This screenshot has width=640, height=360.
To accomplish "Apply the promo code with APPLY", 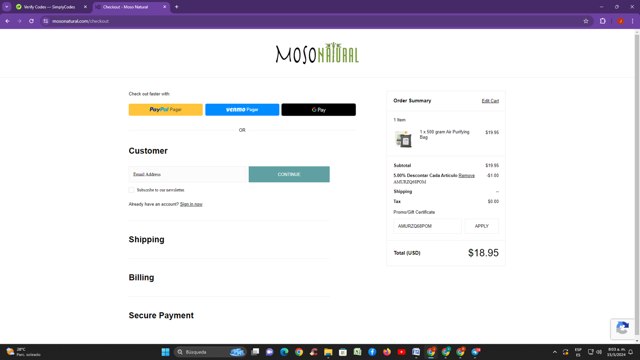I will click(482, 226).
